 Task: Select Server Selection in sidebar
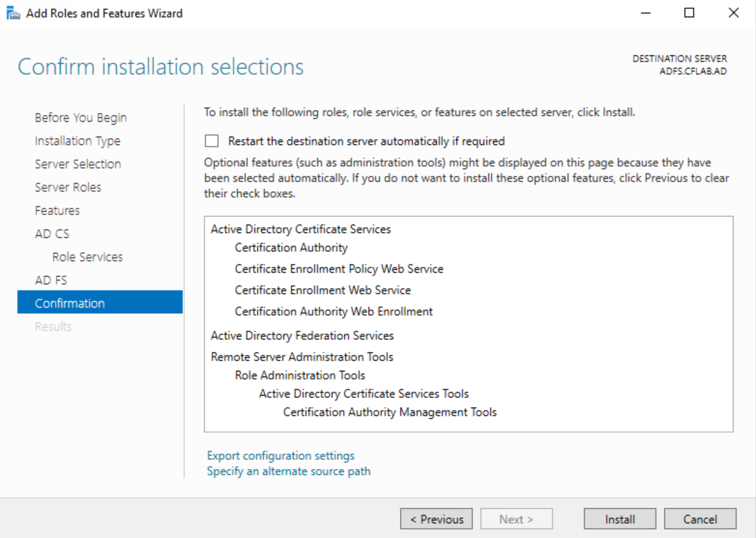pos(78,164)
